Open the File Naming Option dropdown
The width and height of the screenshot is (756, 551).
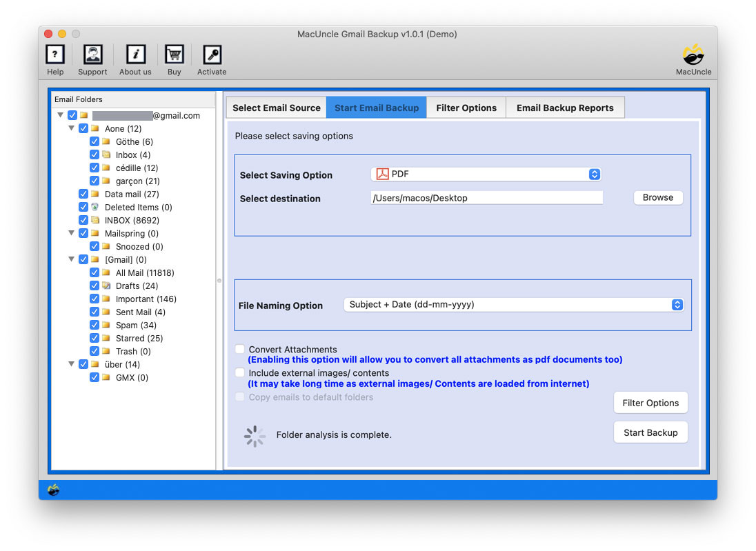coord(513,305)
